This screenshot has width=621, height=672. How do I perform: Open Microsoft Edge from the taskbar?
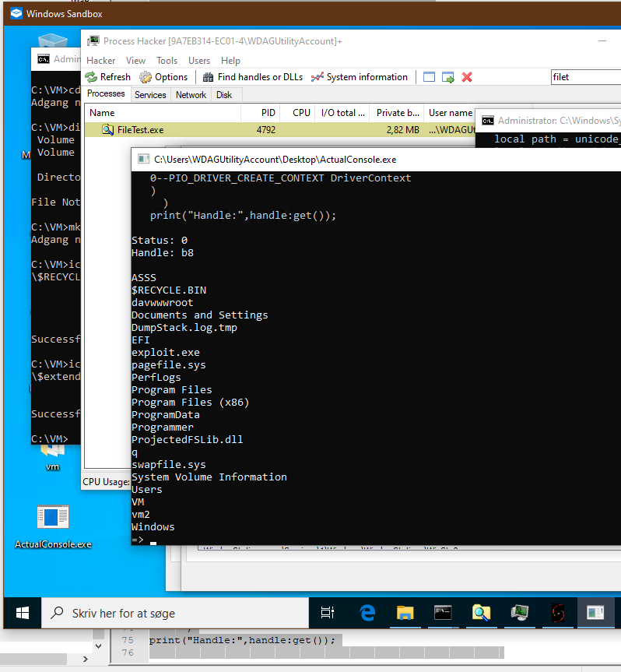point(367,614)
